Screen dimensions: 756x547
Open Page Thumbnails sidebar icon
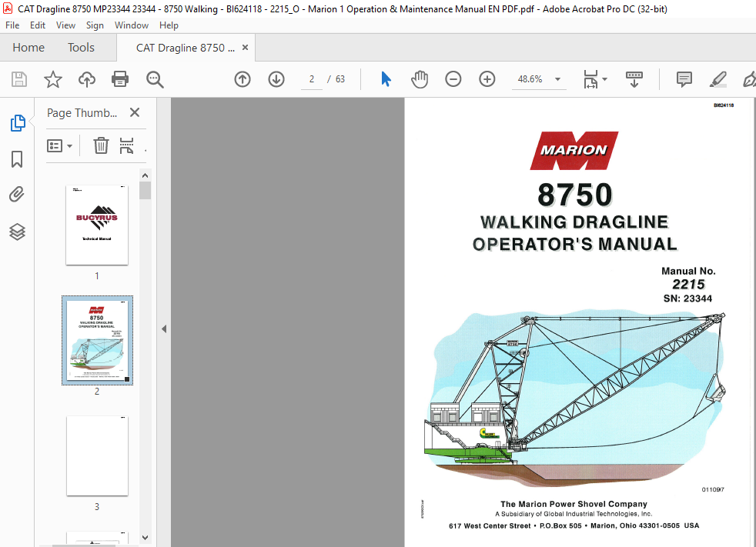18,123
